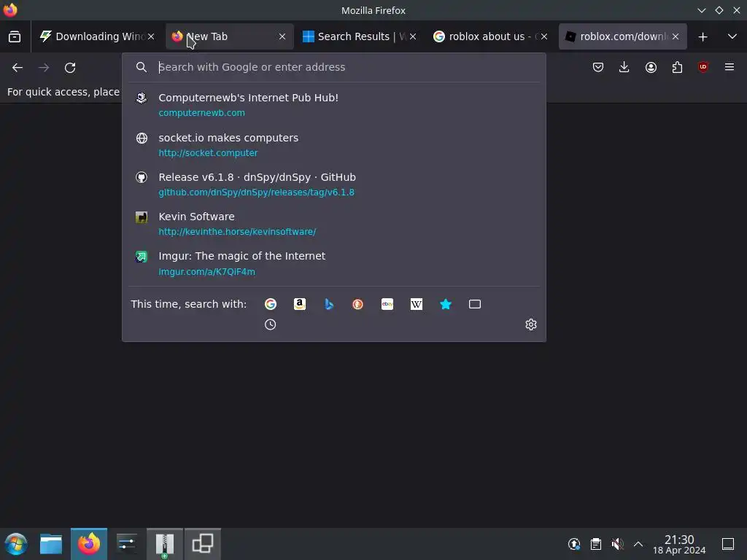Close the Search Results tab
The width and height of the screenshot is (747, 560).
[x=413, y=36]
